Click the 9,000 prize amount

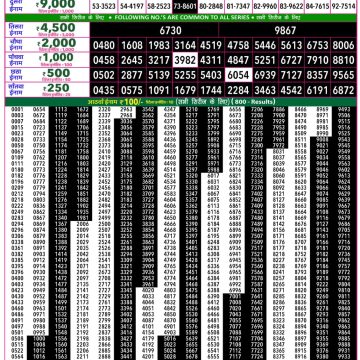(x=57, y=4)
